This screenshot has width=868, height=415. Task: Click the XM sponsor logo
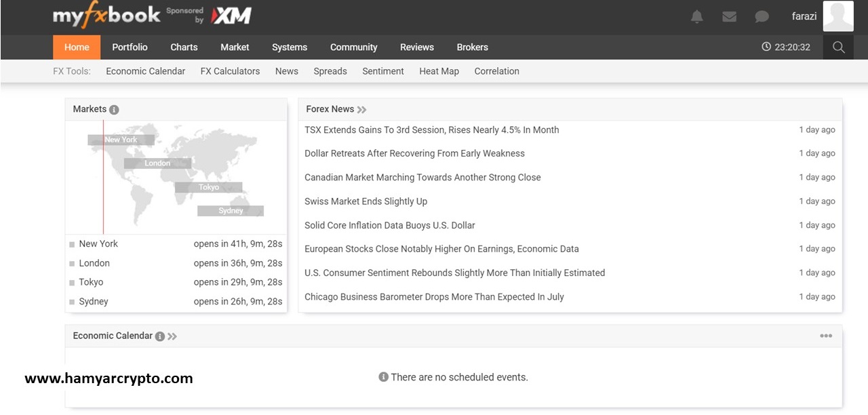pyautogui.click(x=231, y=16)
